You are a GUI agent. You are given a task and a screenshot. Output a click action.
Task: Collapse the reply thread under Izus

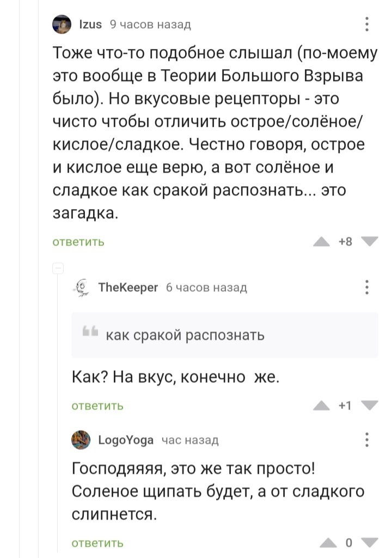[58, 268]
